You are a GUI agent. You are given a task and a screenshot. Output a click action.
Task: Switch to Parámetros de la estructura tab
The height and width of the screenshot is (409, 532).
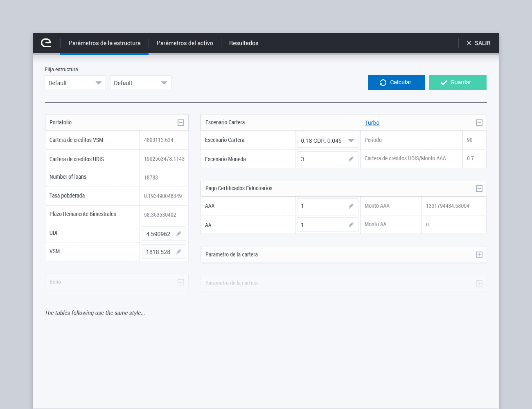coord(104,43)
